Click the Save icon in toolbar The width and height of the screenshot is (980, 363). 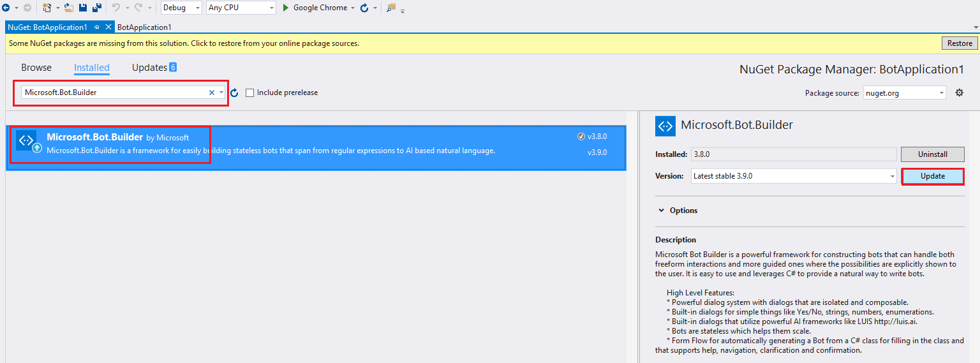click(83, 8)
